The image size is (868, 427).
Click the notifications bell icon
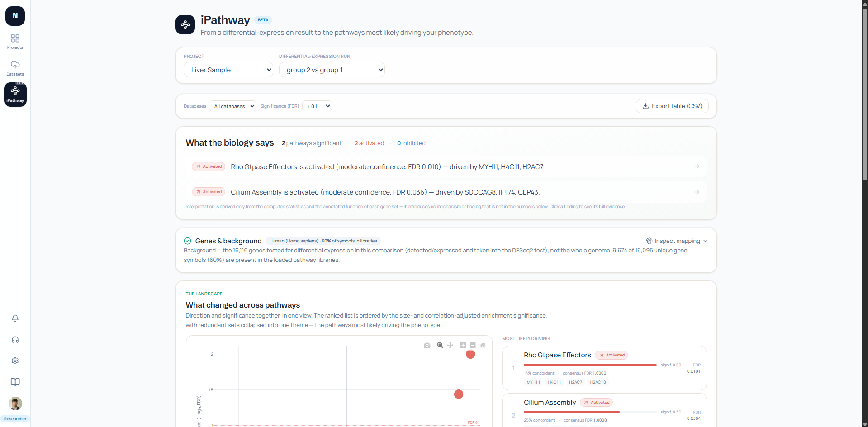click(15, 318)
